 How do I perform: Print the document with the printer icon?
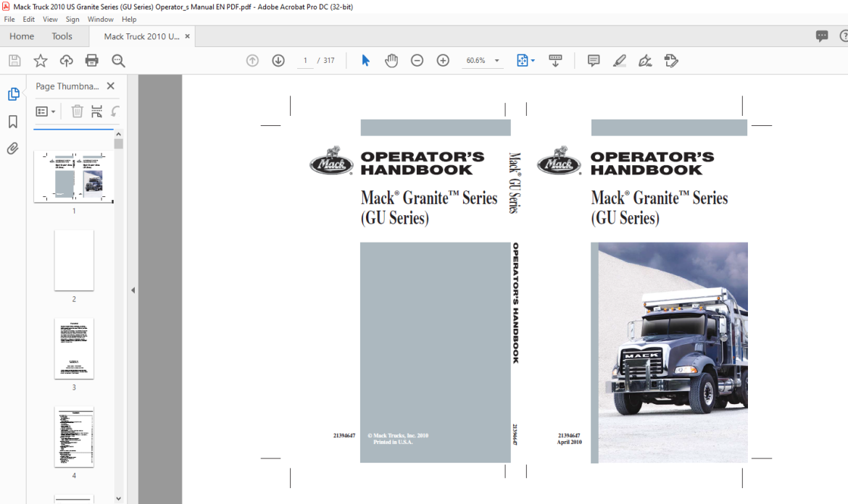[92, 61]
